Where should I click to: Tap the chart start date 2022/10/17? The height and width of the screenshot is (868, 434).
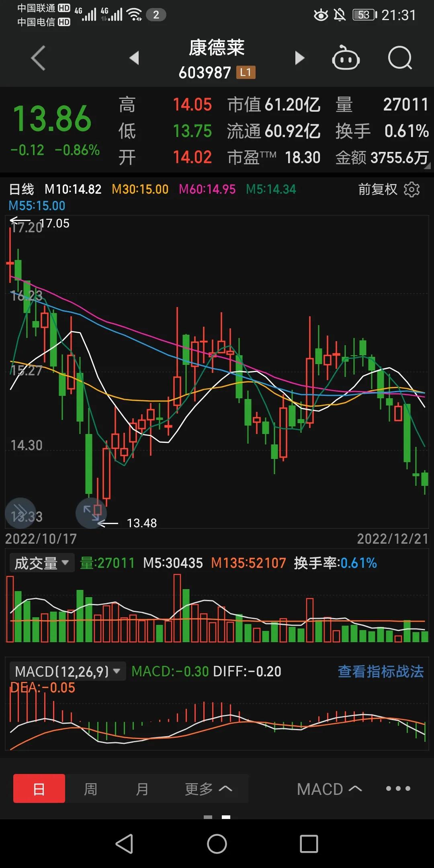[41, 538]
